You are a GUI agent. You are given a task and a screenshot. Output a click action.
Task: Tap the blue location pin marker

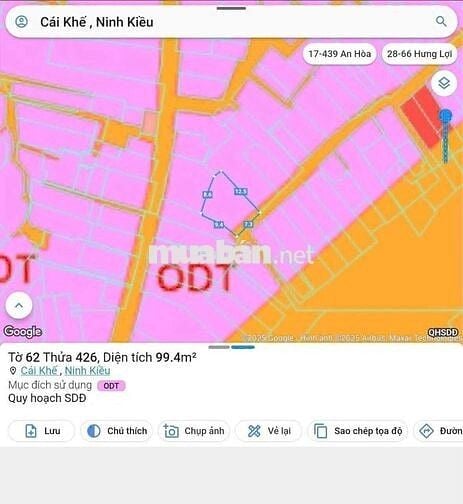pyautogui.click(x=446, y=116)
